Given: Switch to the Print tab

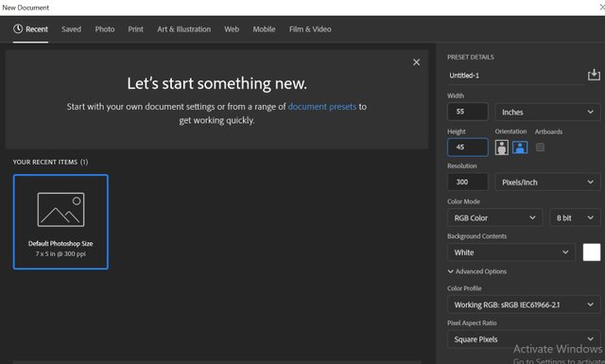Looking at the screenshot, I should 136,29.
